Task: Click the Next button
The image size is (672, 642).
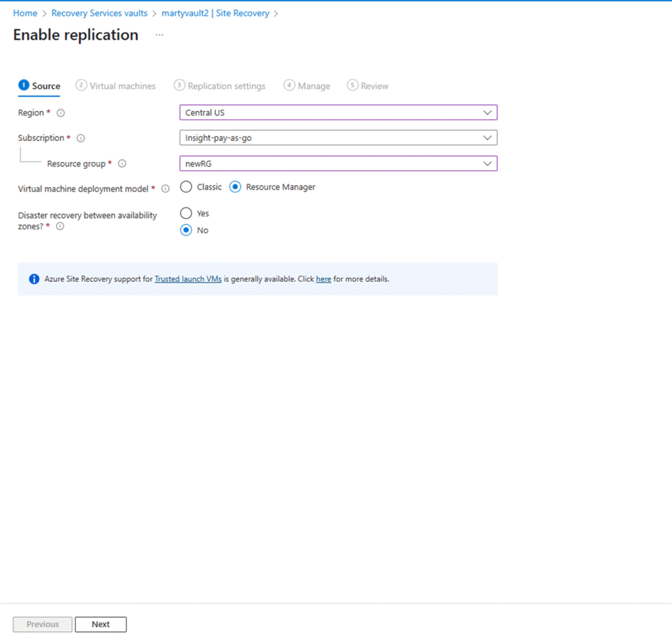Action: 100,624
